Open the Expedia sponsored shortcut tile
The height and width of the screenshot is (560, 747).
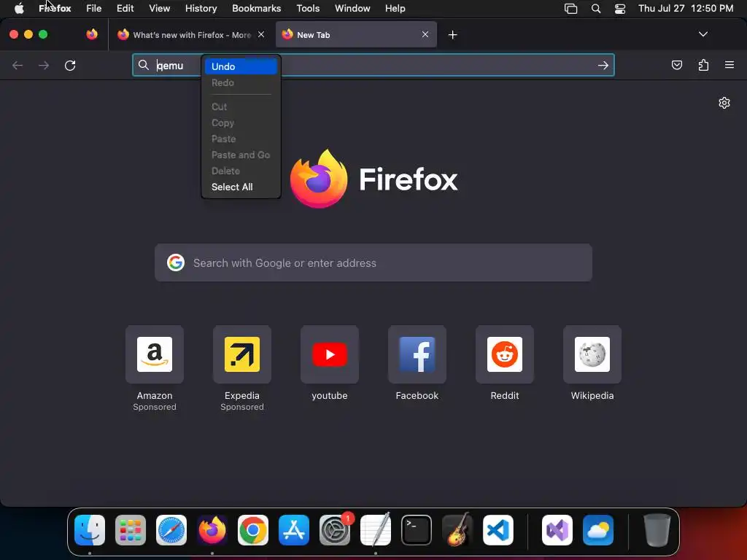[x=242, y=354]
